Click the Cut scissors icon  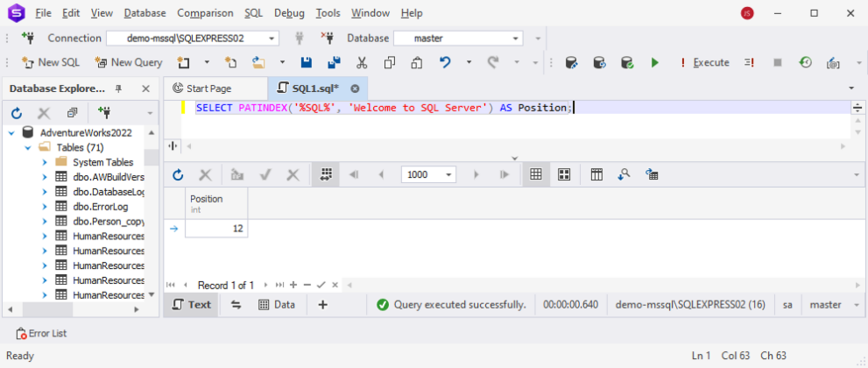361,62
